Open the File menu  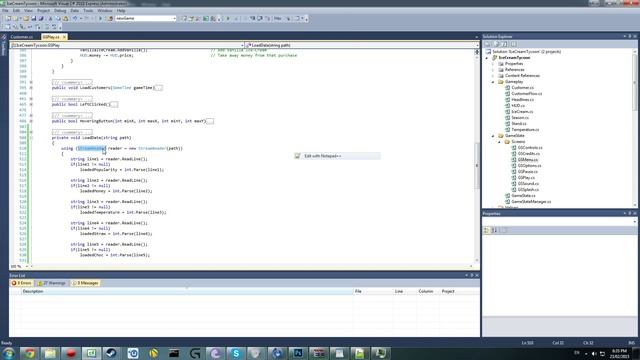point(5,11)
